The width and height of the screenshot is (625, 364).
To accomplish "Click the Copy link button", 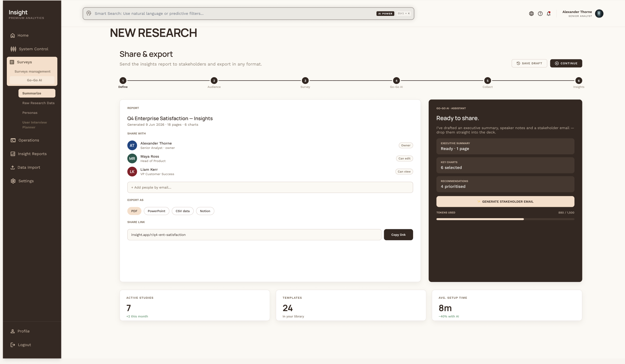I will (398, 235).
